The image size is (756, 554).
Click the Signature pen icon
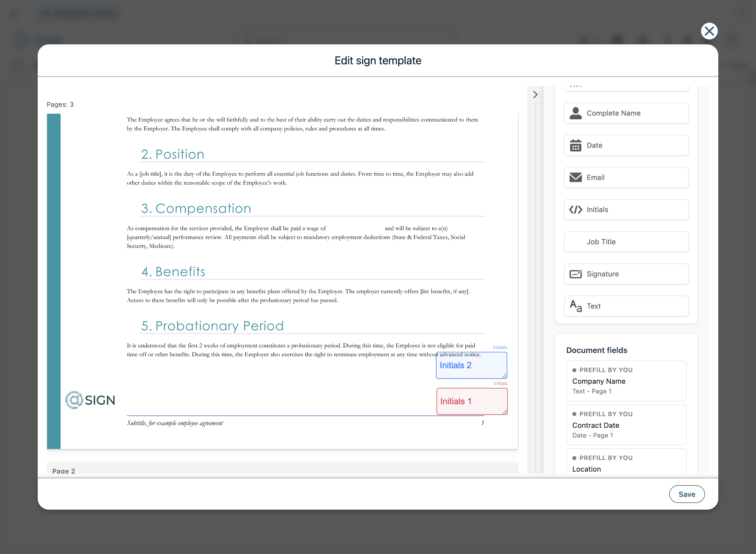(x=575, y=274)
